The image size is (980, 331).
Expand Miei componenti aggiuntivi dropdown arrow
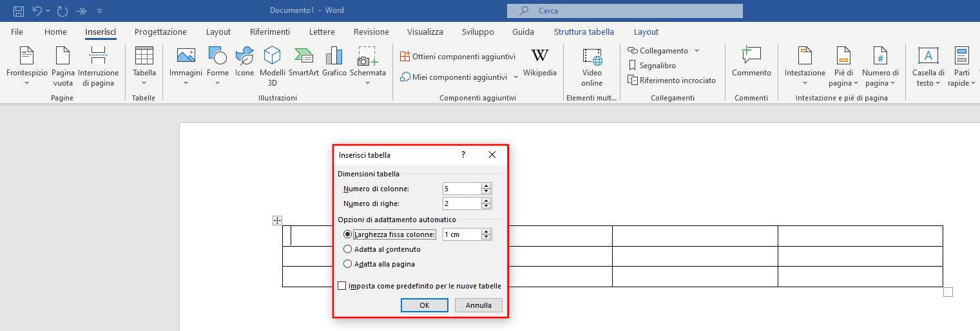pos(515,77)
